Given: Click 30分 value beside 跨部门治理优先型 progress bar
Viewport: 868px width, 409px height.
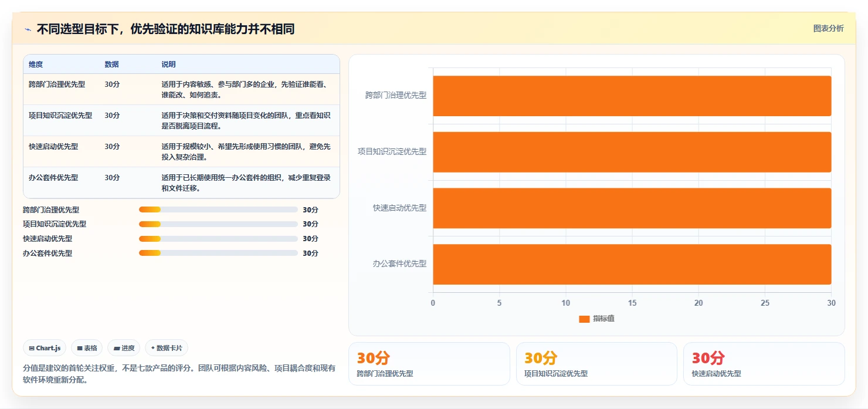Looking at the screenshot, I should click(310, 209).
